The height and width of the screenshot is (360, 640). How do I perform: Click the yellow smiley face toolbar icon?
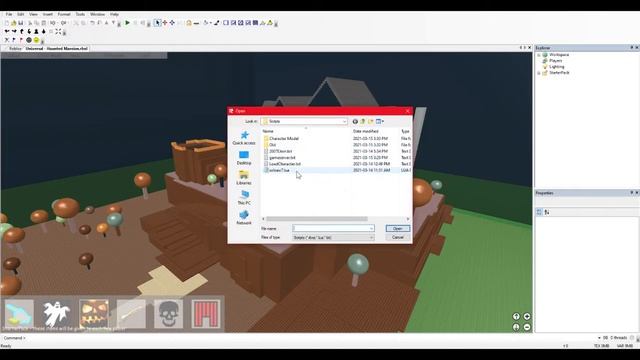point(36,40)
